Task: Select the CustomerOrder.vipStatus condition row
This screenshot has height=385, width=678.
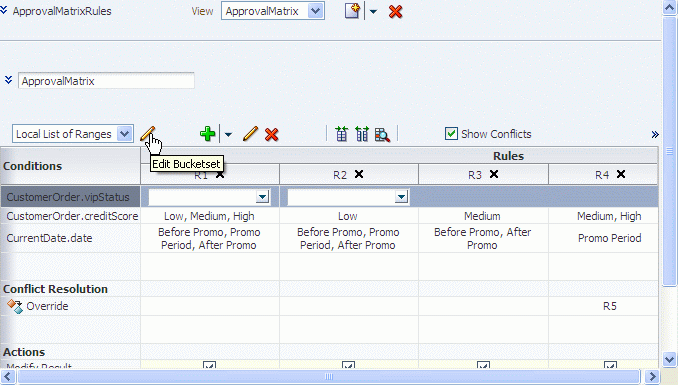Action: (x=70, y=197)
